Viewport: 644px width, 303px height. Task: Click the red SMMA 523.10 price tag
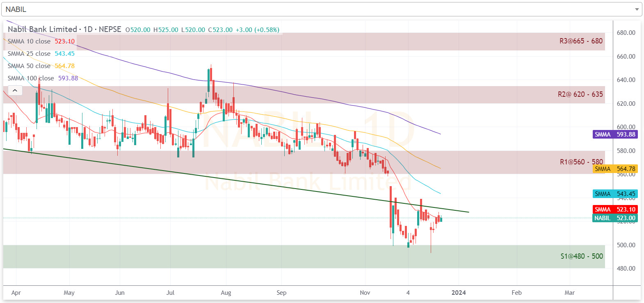point(615,210)
